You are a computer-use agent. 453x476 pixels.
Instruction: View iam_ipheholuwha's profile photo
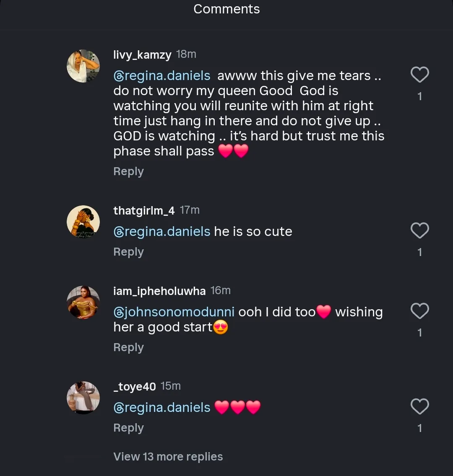83,303
